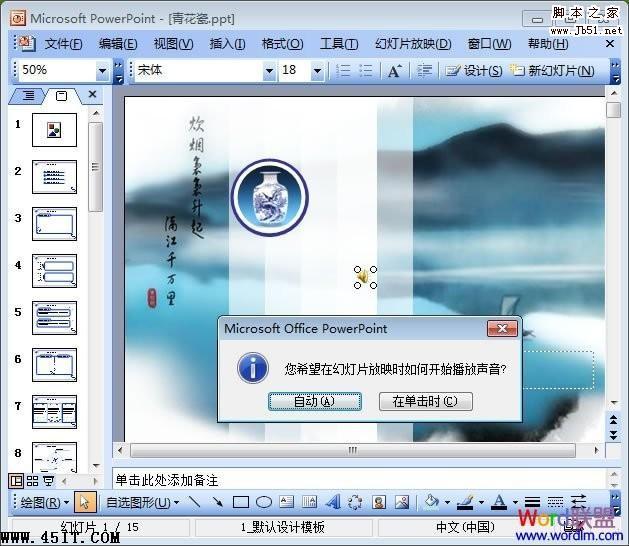Viewport: 629px width, 546px height.
Task: Expand the formatting toolbar options chevron
Action: [615, 71]
